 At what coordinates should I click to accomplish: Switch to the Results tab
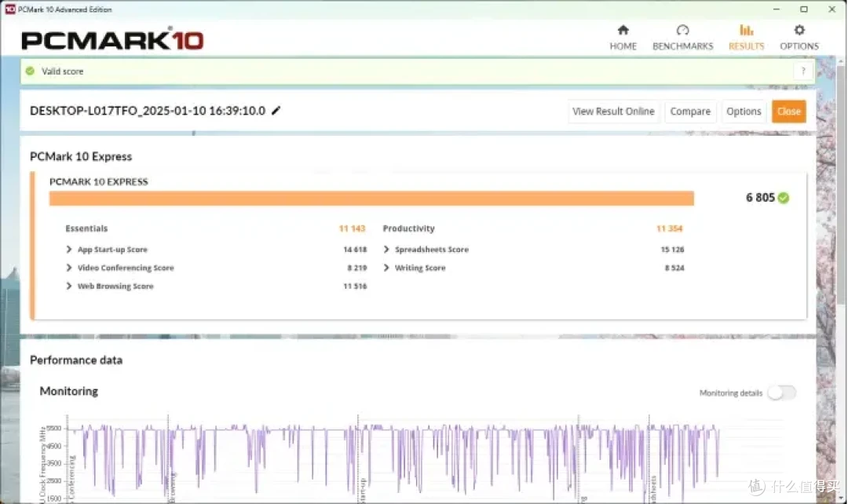coord(747,38)
